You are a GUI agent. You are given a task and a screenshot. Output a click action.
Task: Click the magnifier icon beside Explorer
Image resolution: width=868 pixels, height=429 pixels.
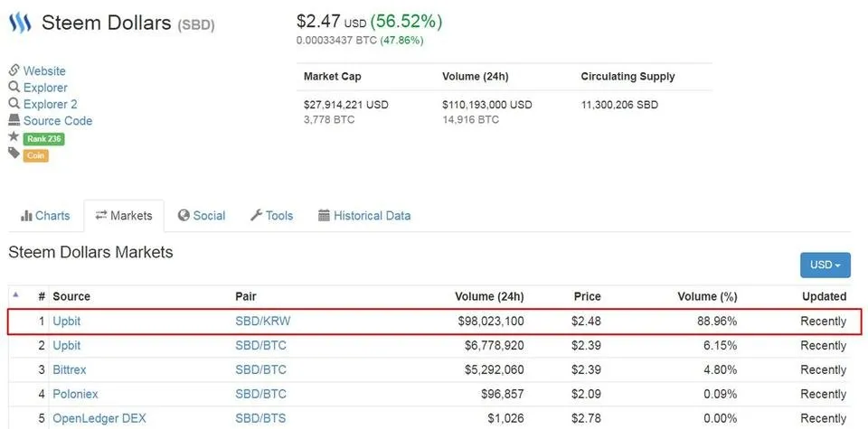pos(14,87)
